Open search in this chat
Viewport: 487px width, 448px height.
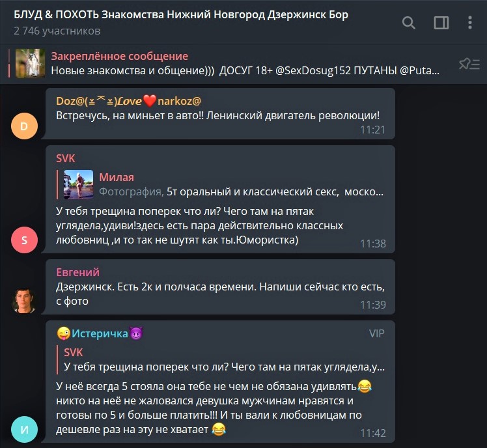point(408,23)
